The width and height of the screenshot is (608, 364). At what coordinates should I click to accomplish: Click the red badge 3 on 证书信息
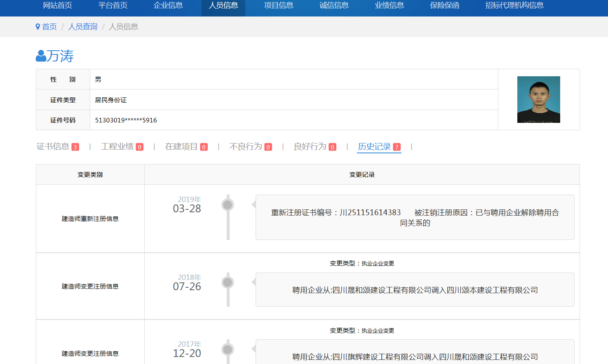pos(75,147)
